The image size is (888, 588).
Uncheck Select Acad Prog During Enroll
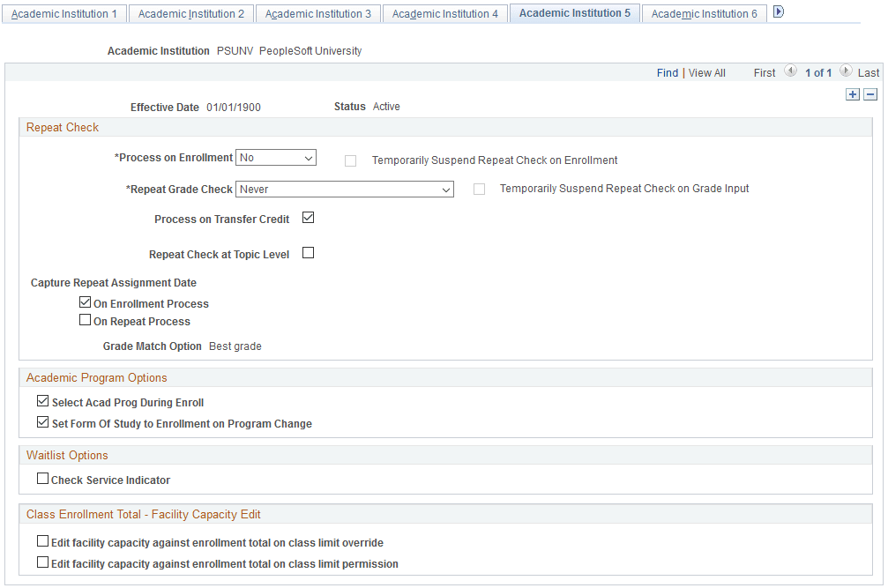[x=42, y=401]
